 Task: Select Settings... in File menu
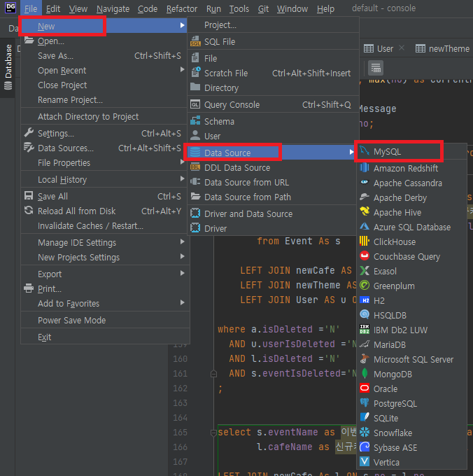(105, 133)
